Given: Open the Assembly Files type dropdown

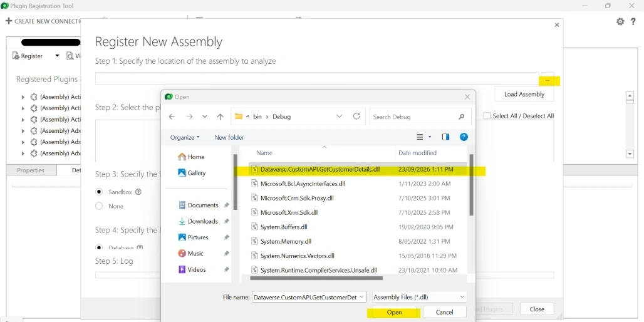Looking at the screenshot, I should (x=419, y=297).
